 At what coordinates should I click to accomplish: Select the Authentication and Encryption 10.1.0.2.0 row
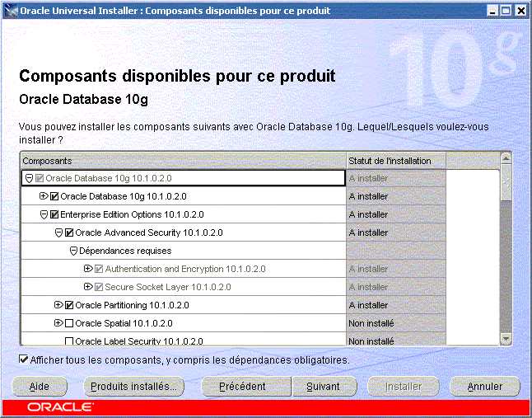pos(185,269)
